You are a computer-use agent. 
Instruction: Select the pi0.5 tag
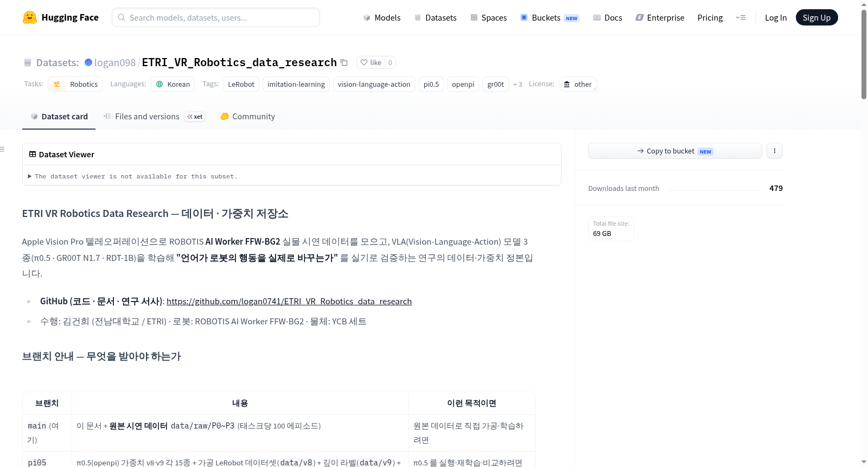tap(431, 84)
